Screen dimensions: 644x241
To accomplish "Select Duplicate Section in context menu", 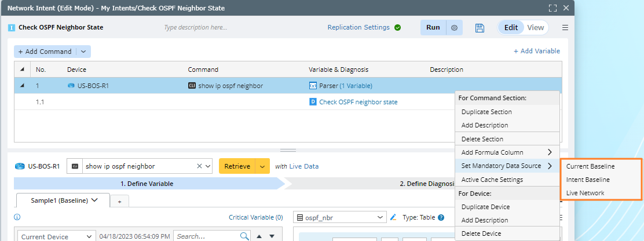I will click(486, 112).
